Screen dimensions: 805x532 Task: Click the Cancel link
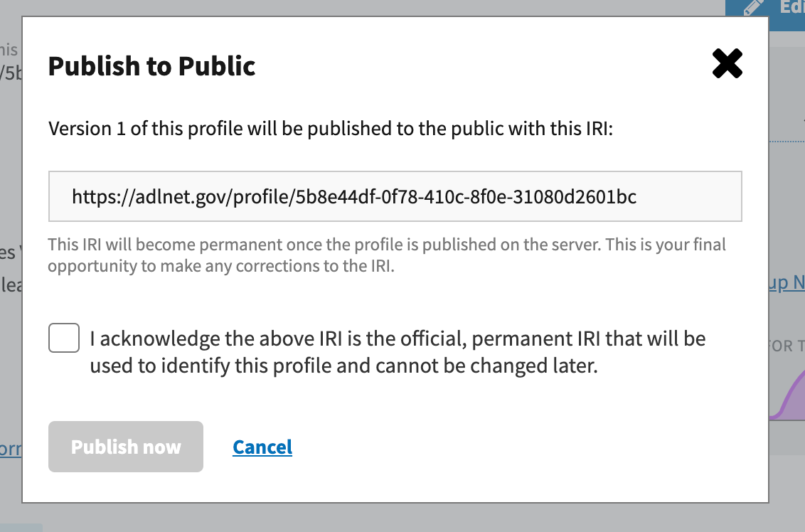(262, 447)
